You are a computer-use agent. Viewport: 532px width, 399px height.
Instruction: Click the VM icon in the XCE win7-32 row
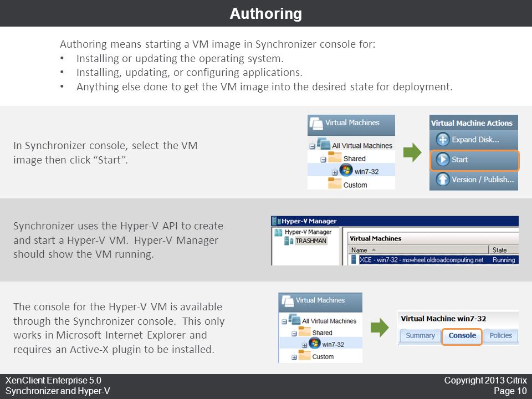[x=354, y=260]
